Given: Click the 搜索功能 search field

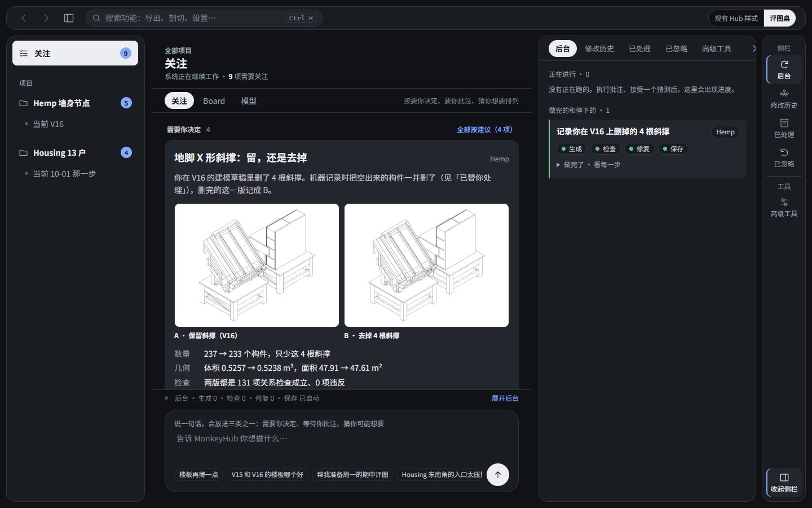Looking at the screenshot, I should (x=204, y=18).
